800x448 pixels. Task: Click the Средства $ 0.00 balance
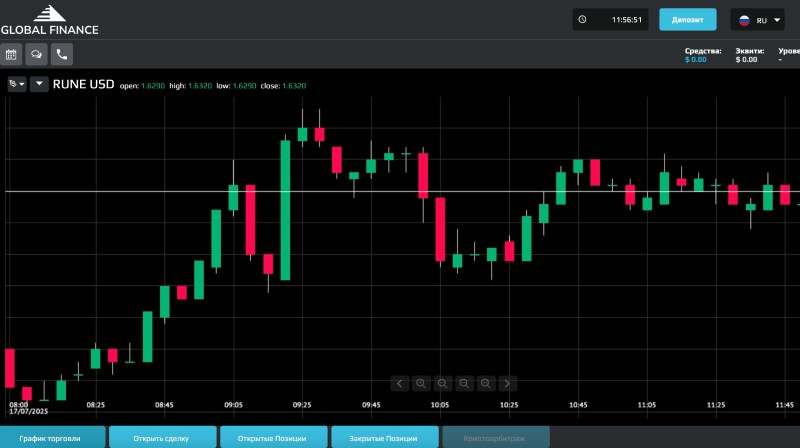(703, 55)
